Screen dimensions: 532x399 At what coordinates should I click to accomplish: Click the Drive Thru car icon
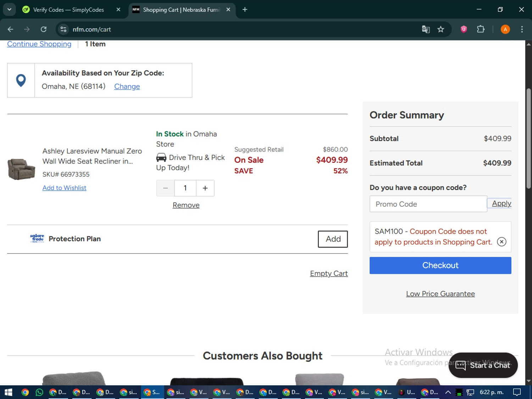[161, 157]
